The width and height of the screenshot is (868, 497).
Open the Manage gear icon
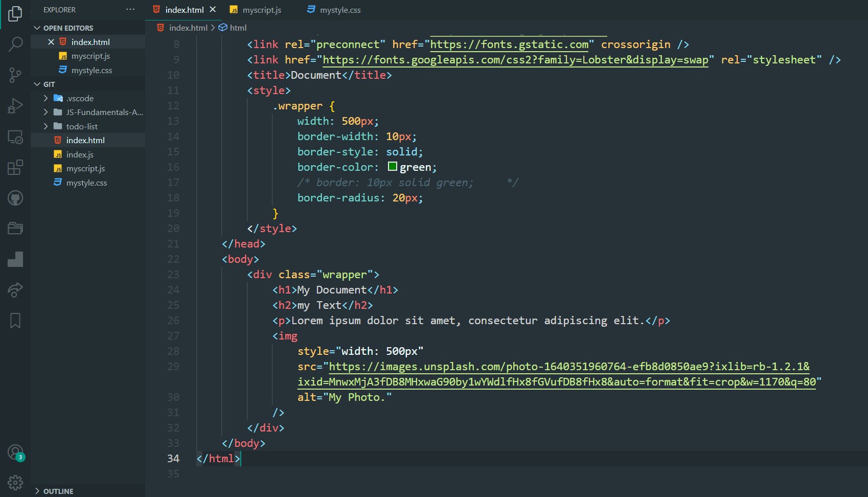click(x=15, y=482)
